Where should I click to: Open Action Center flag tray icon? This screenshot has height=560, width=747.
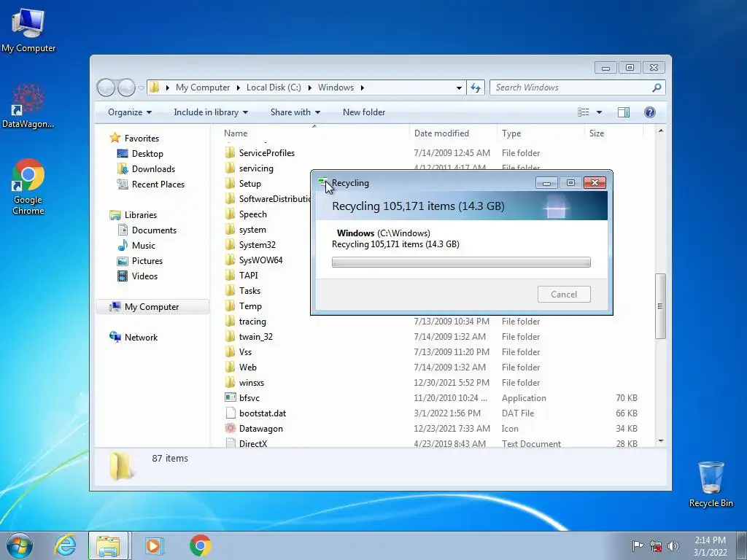coord(638,545)
